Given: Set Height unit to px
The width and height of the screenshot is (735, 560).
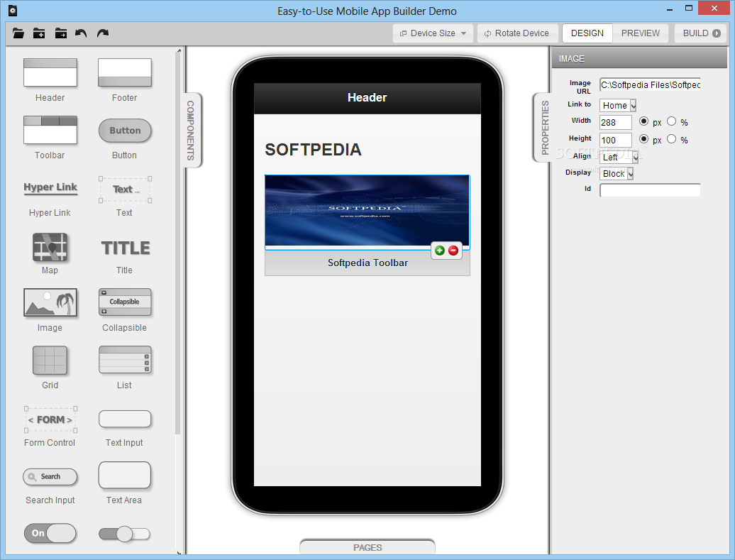Looking at the screenshot, I should tap(643, 139).
